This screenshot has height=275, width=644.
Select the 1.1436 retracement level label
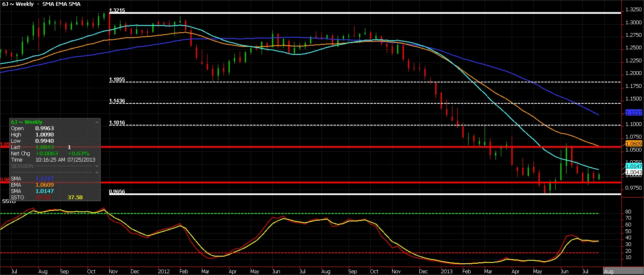117,101
